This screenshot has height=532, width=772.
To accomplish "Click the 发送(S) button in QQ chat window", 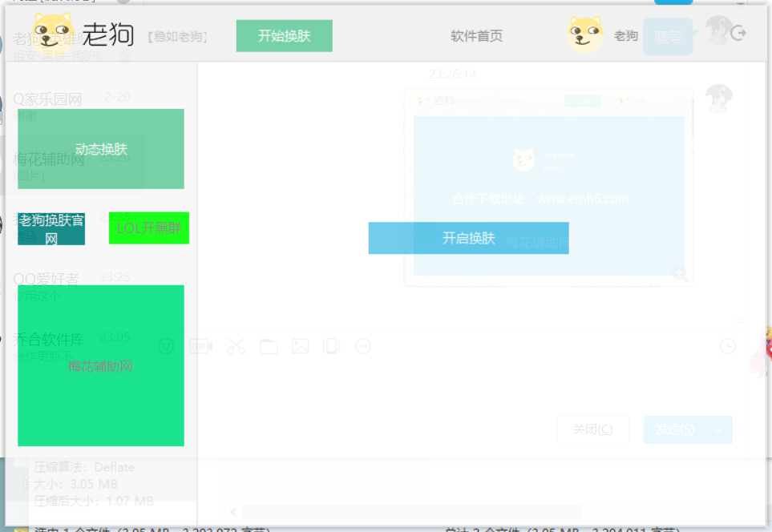I will (x=674, y=429).
